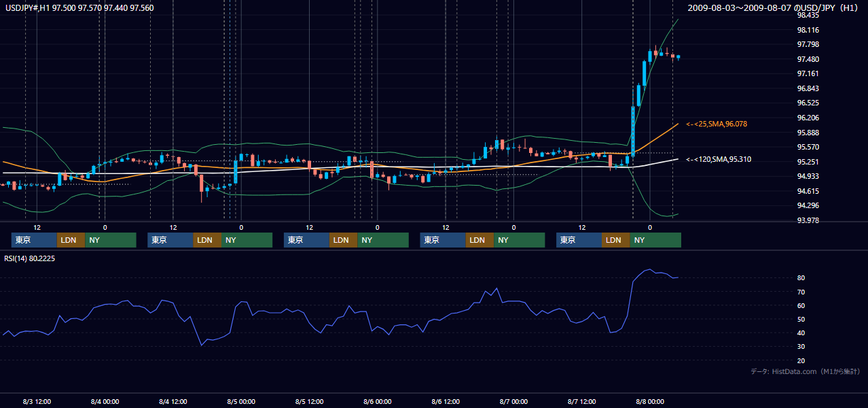Select the 120 SMA 95.310 label

(x=719, y=159)
